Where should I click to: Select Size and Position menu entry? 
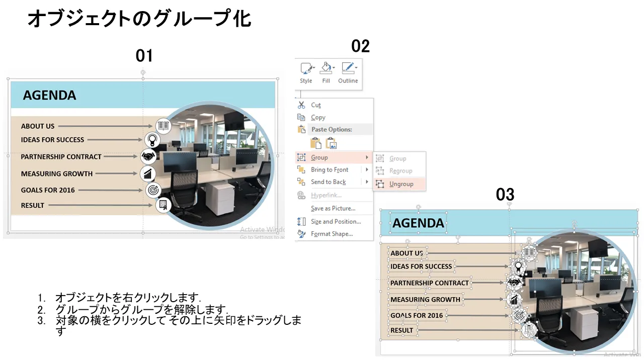(336, 222)
